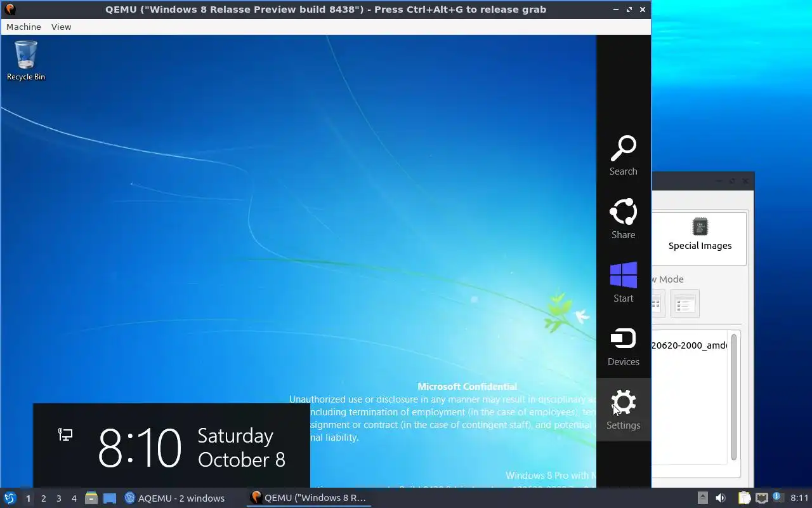Select the Recycle Bin desktop icon

(26, 61)
